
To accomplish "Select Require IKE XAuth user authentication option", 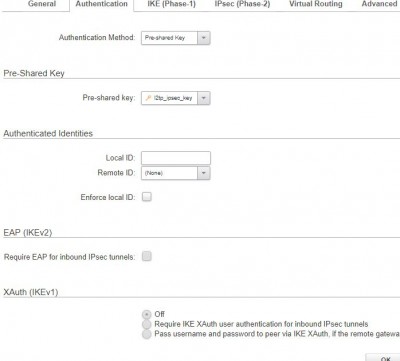I will click(x=146, y=324).
